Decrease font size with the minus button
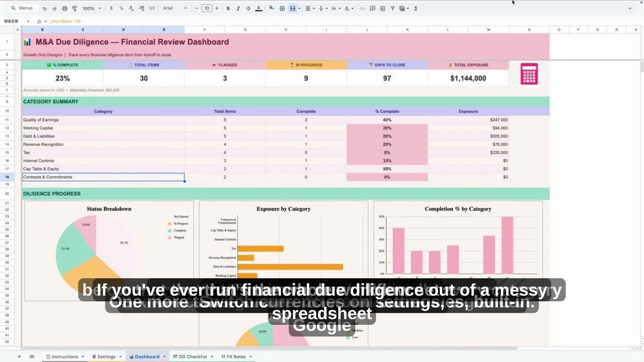644x362 pixels. (197, 9)
